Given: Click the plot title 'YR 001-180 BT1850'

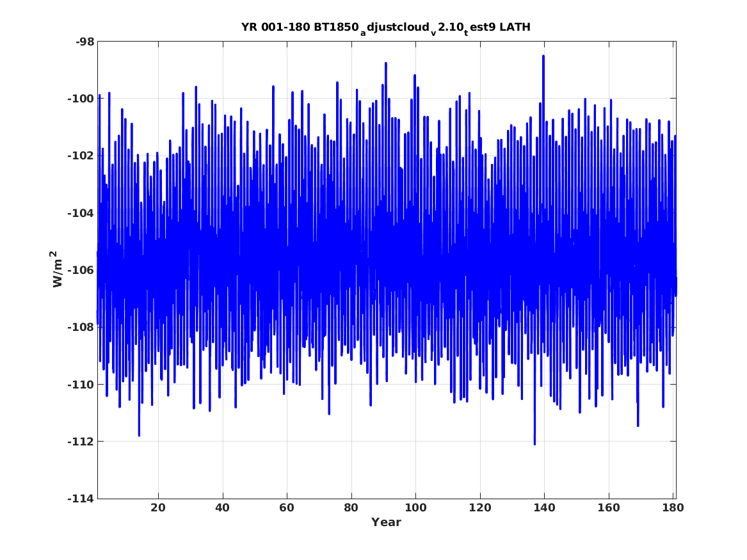Looking at the screenshot, I should 385,28.
